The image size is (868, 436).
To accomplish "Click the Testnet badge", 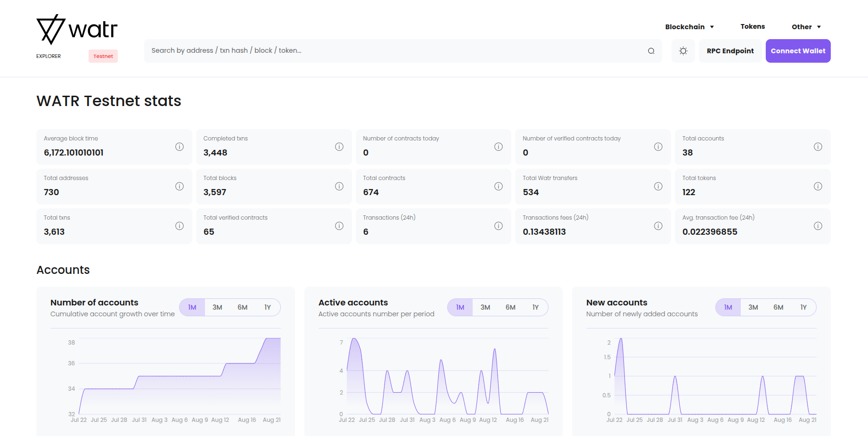I will (103, 56).
